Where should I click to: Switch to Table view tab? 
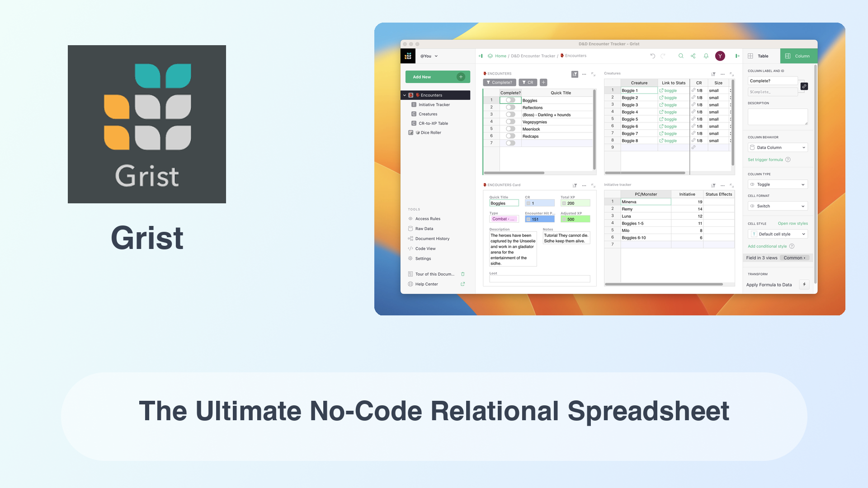[x=760, y=56]
